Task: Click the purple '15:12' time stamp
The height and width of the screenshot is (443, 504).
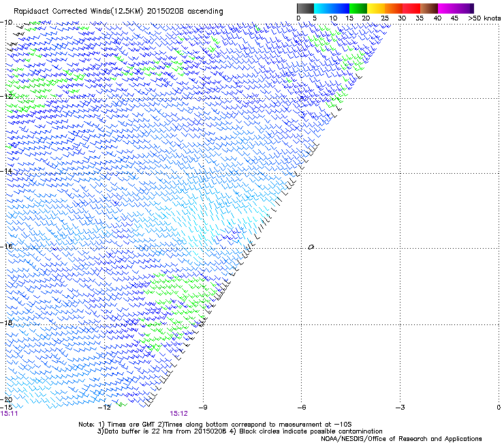Action: coord(178,414)
